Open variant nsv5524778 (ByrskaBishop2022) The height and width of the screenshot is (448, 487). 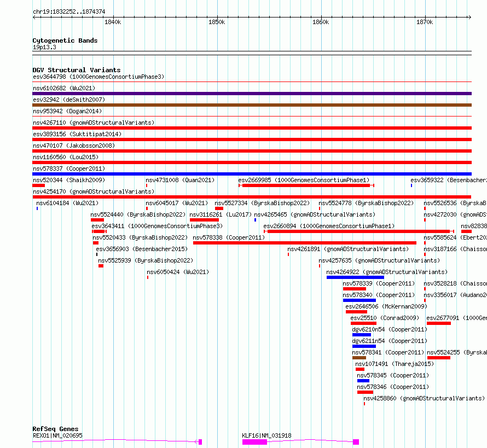pyautogui.click(x=366, y=203)
